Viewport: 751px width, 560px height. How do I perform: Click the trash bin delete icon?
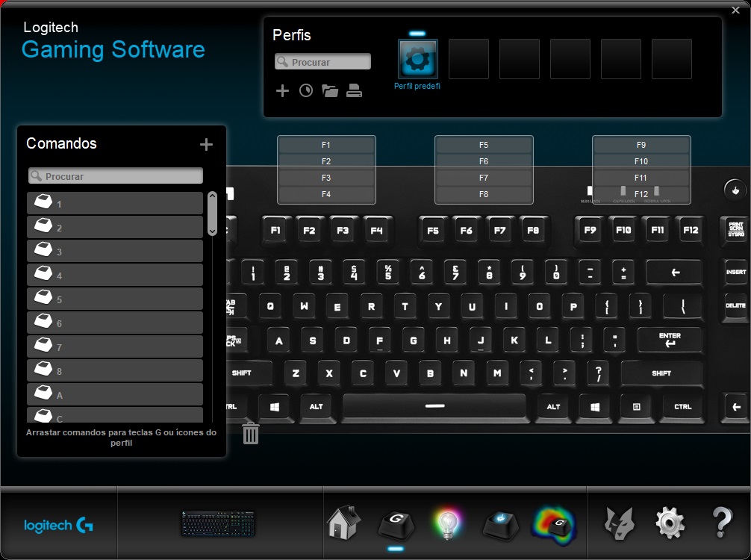click(x=251, y=433)
